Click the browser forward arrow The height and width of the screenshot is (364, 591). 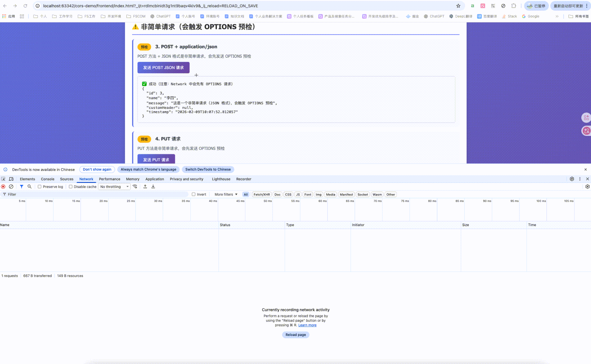pos(15,6)
